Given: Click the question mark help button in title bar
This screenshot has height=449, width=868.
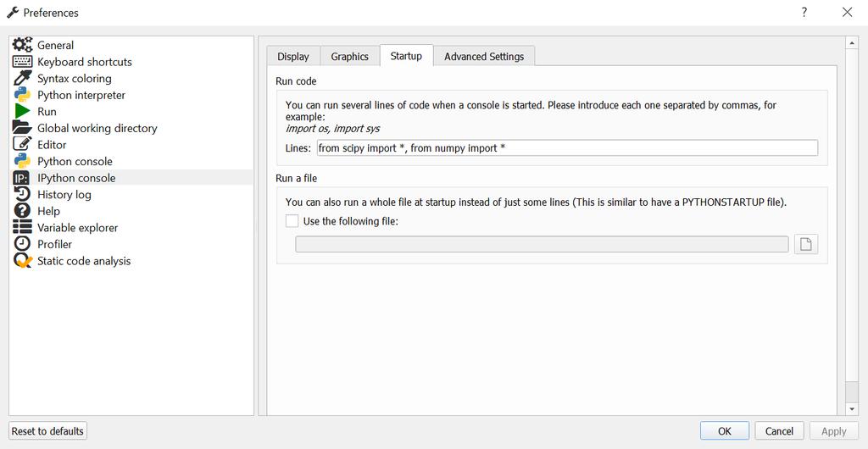Looking at the screenshot, I should pos(804,12).
